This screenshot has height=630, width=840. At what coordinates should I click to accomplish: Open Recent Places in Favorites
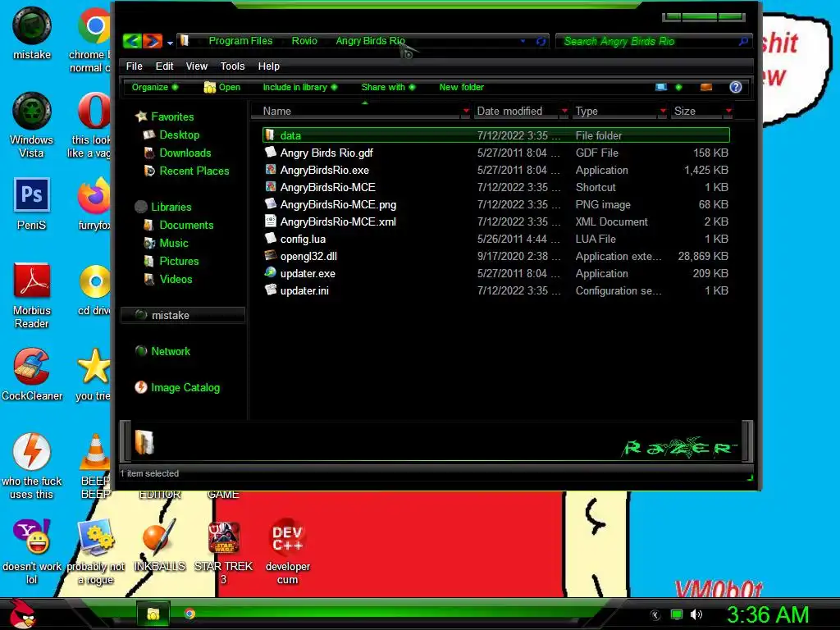coord(186,171)
